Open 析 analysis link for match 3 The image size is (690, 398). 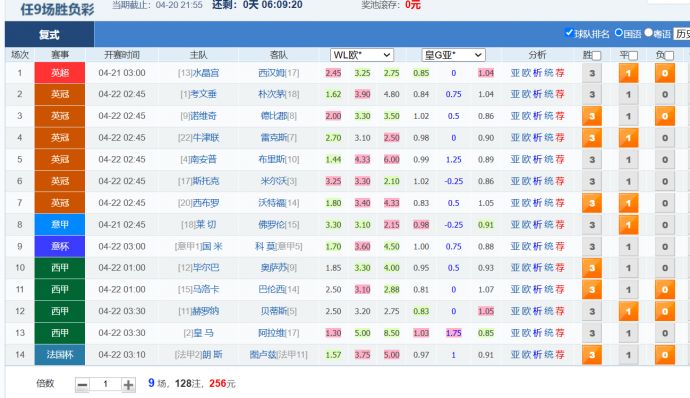point(537,116)
